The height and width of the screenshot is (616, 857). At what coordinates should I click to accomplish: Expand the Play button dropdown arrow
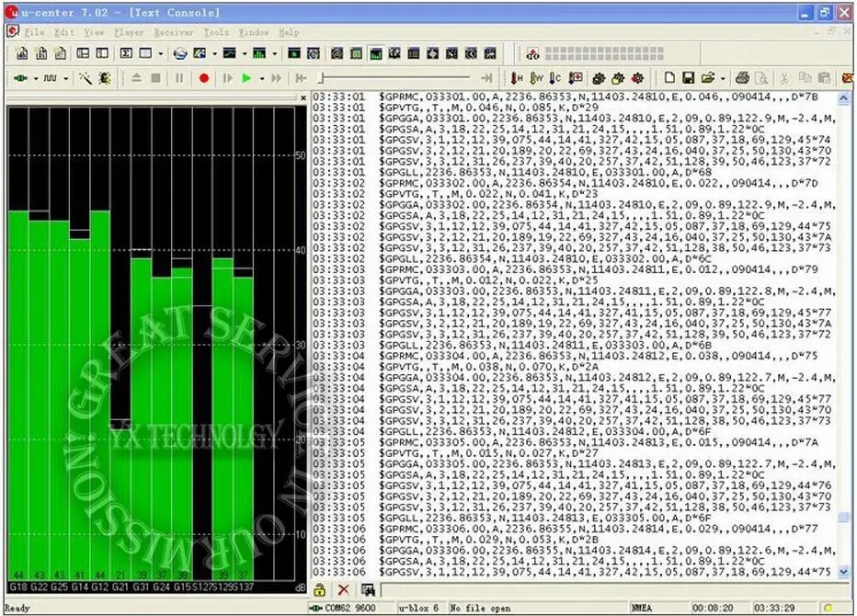[262, 78]
